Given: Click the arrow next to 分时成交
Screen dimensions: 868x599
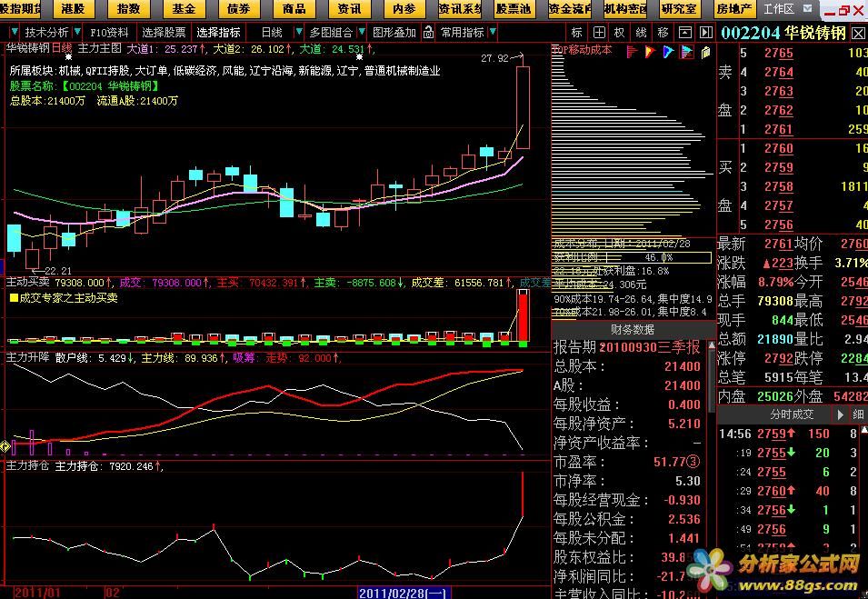Looking at the screenshot, I should pyautogui.click(x=840, y=414).
